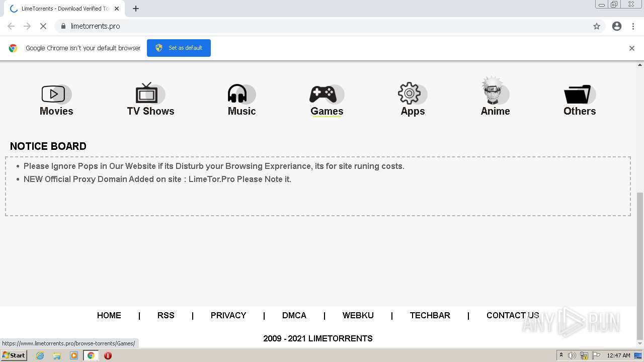
Task: Click the Please Ignore Pops notice line
Action: (214, 166)
